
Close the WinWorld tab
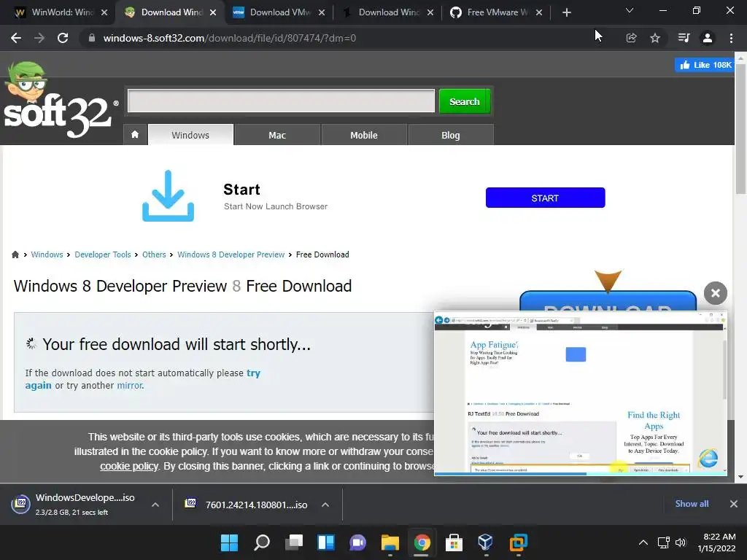tap(104, 13)
